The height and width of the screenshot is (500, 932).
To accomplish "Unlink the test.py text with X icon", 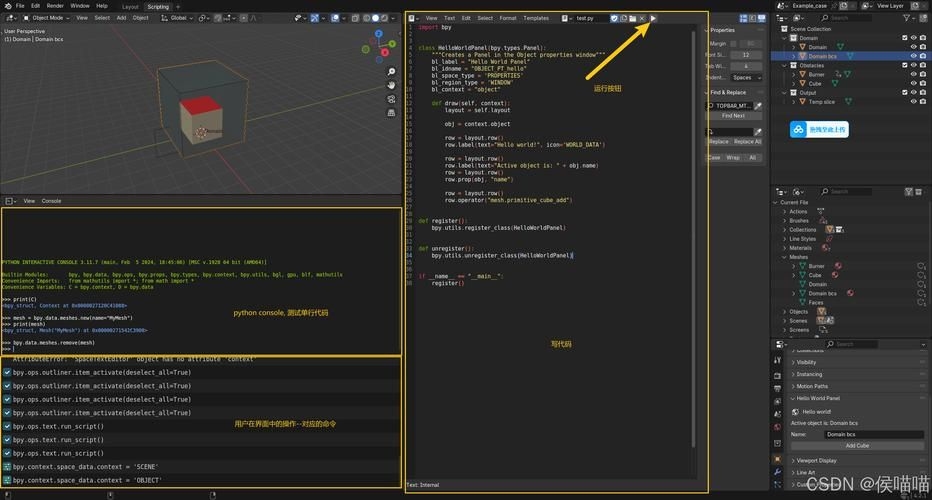I will [642, 18].
